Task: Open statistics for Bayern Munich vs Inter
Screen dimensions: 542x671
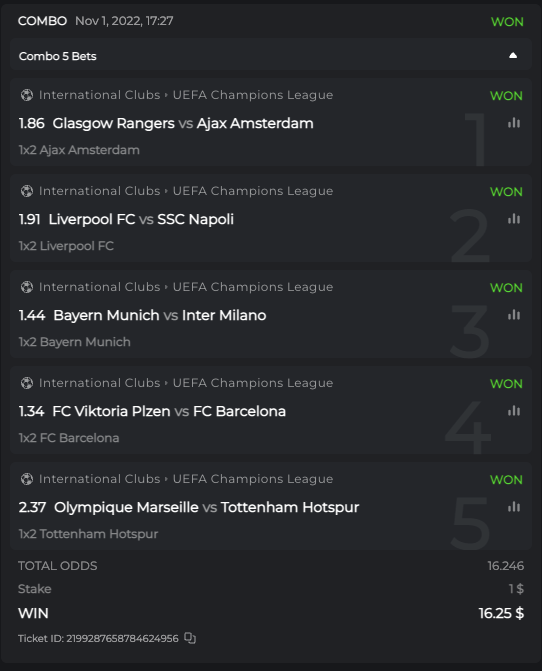Action: point(514,315)
